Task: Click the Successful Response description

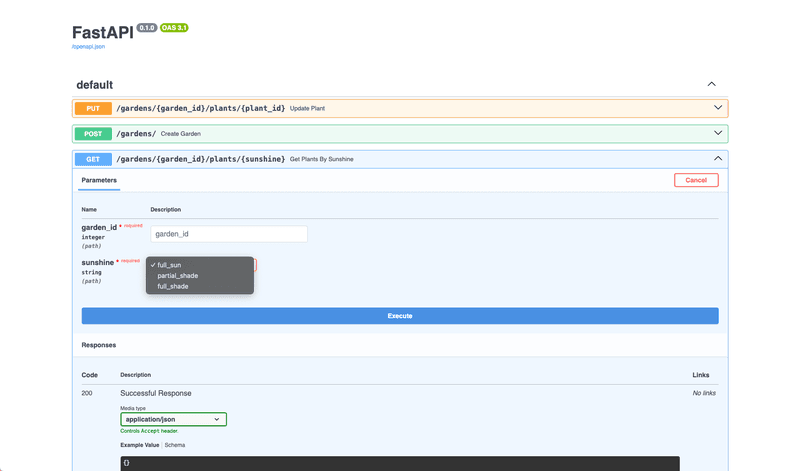Action: pos(156,393)
